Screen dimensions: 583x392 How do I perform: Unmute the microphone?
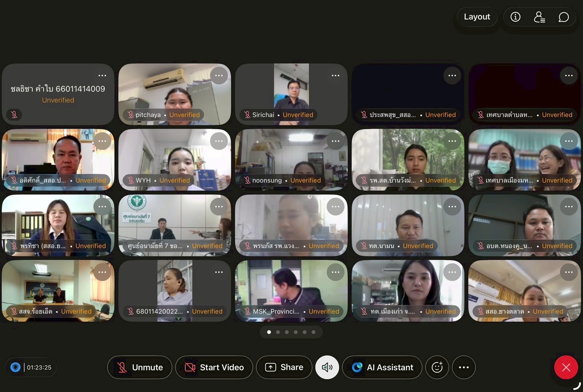coord(140,367)
